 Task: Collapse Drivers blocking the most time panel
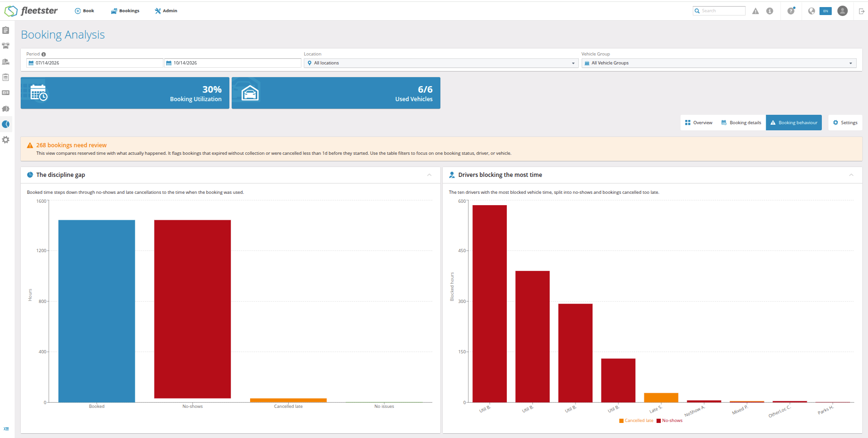[851, 175]
